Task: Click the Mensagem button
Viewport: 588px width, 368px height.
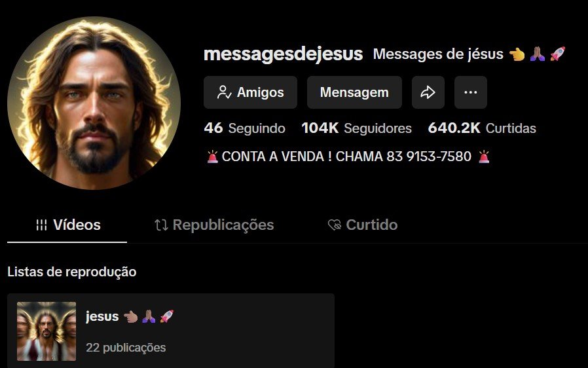Action: (x=354, y=92)
